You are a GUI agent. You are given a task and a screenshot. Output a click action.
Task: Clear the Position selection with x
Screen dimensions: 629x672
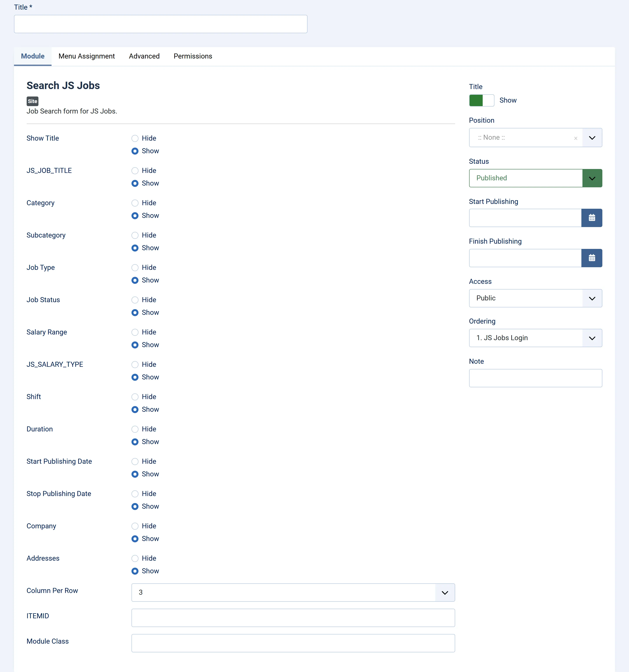pyautogui.click(x=575, y=138)
